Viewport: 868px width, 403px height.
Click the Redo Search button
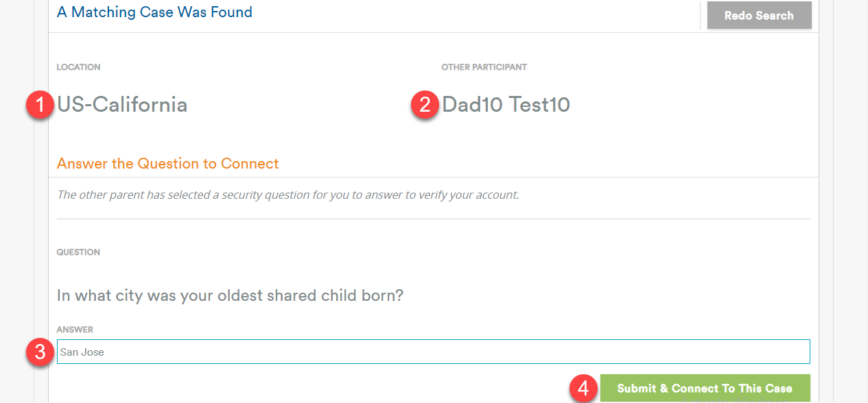[x=759, y=15]
